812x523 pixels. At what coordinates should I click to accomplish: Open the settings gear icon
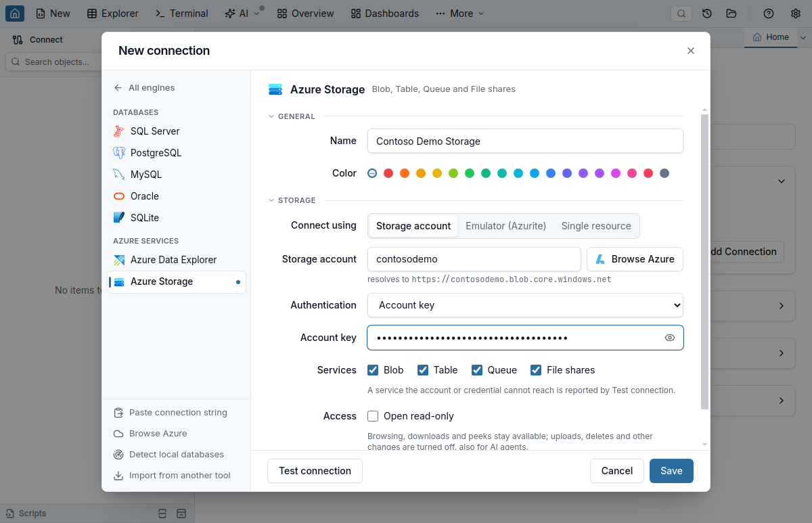point(796,14)
